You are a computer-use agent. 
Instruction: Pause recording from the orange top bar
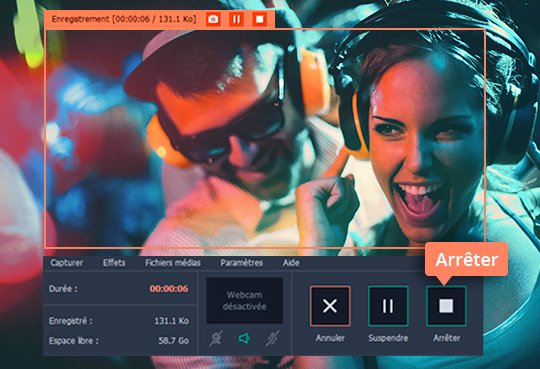click(236, 19)
